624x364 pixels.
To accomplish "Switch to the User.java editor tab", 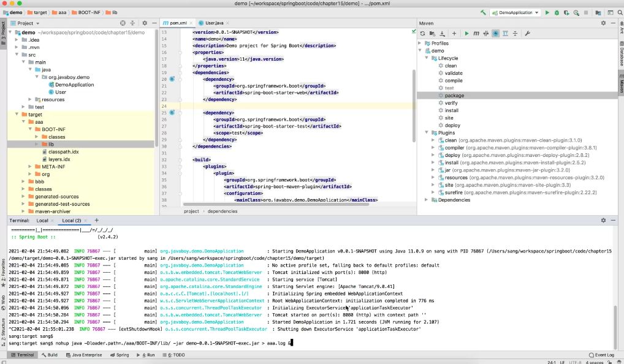I will (x=214, y=23).
